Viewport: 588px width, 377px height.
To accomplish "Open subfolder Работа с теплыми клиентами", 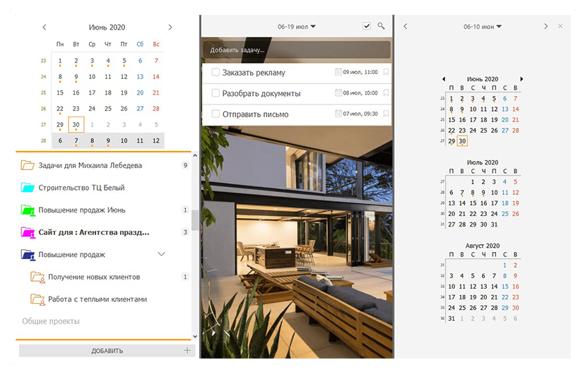I will [x=97, y=299].
